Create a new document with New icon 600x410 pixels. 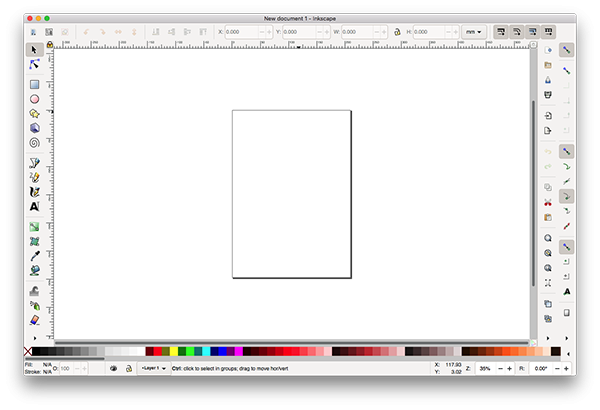pos(548,50)
